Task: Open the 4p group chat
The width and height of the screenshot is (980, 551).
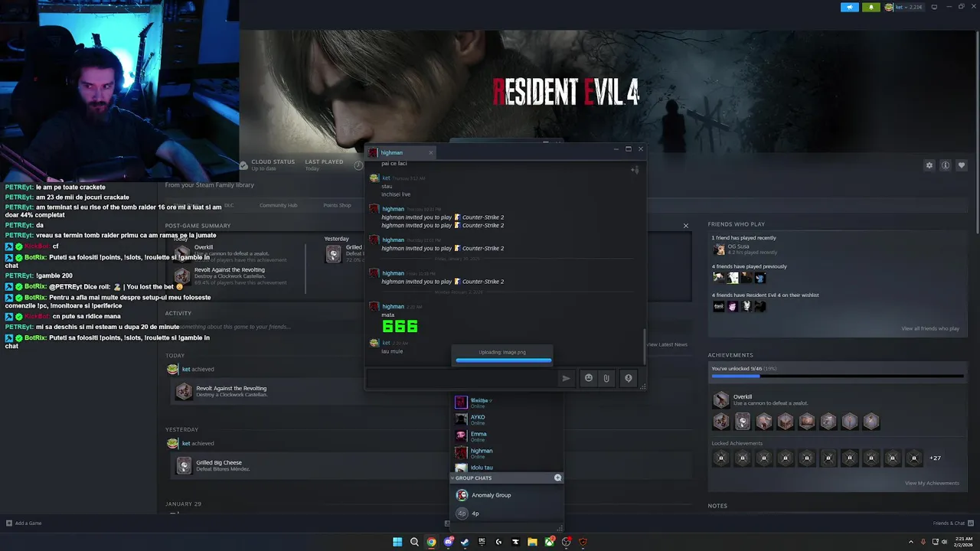Action: pos(505,514)
